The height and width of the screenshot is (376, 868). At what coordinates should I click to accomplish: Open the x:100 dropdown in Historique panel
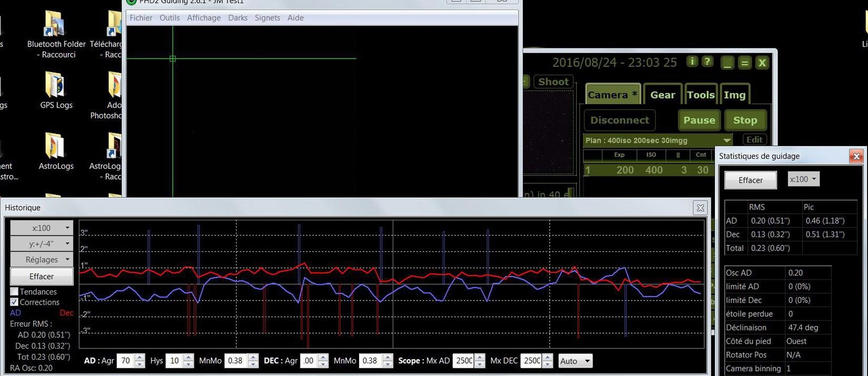(41, 228)
